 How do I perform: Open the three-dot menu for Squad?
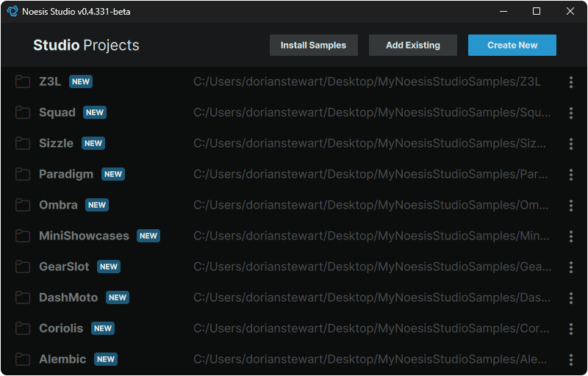pos(571,112)
